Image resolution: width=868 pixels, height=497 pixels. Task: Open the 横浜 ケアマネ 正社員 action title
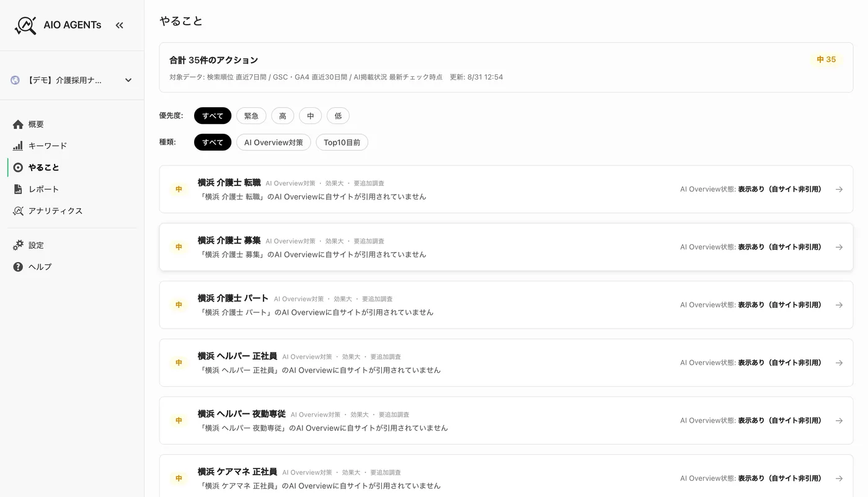click(x=237, y=472)
